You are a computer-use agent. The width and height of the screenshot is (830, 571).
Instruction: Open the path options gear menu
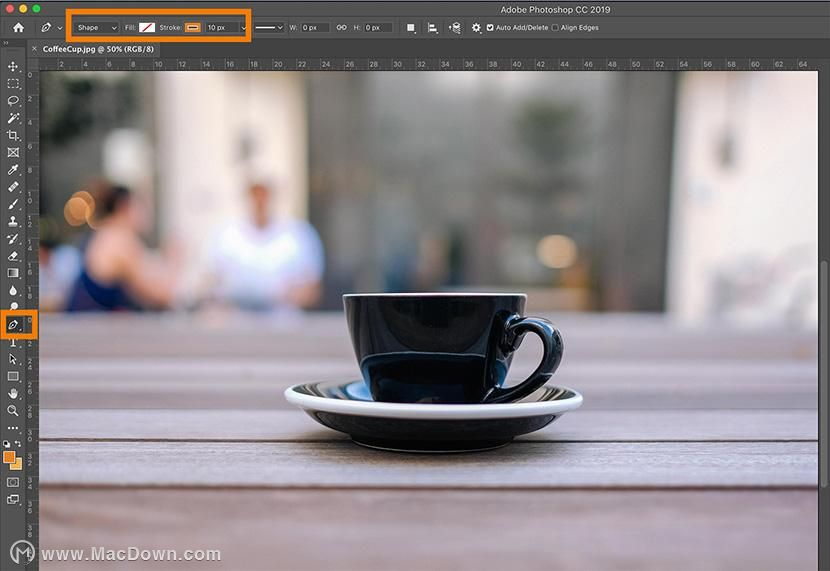tap(476, 28)
